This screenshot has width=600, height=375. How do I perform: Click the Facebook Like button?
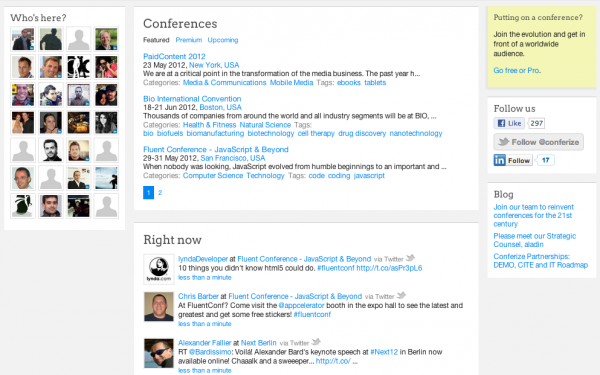coord(509,123)
